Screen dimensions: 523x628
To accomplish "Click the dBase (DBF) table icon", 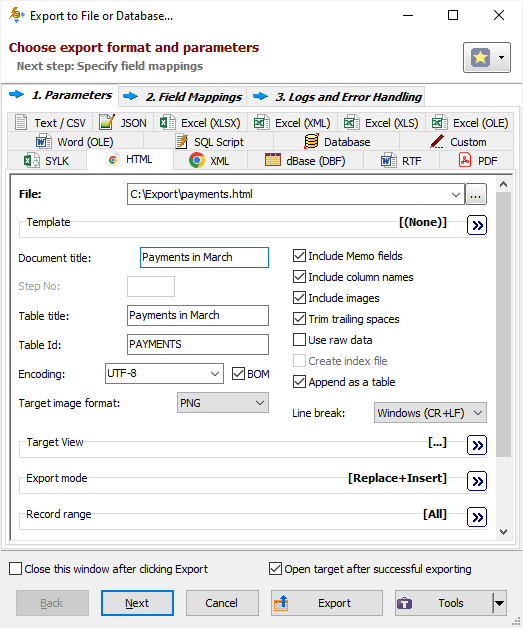I will [x=273, y=160].
